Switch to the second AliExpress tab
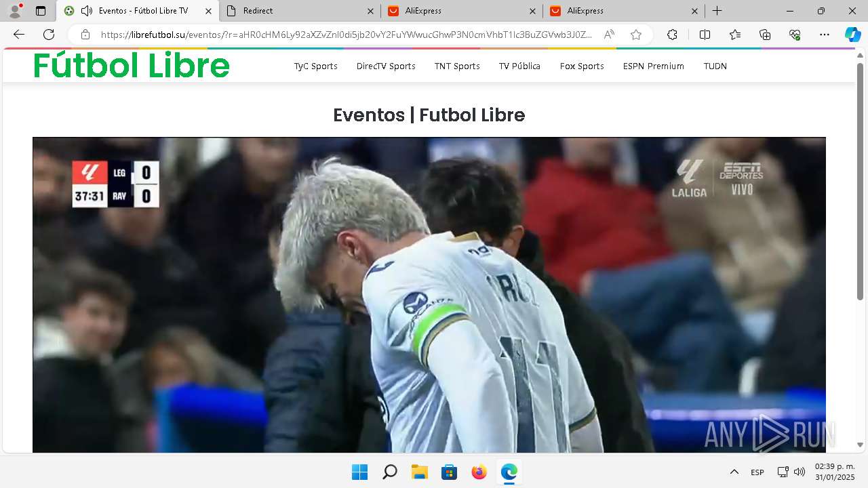 624,11
